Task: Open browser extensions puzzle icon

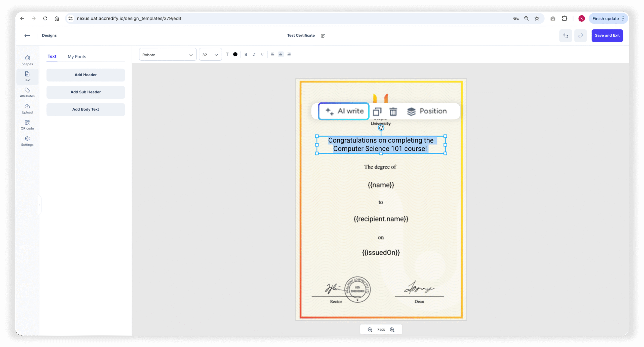Action: click(x=565, y=18)
